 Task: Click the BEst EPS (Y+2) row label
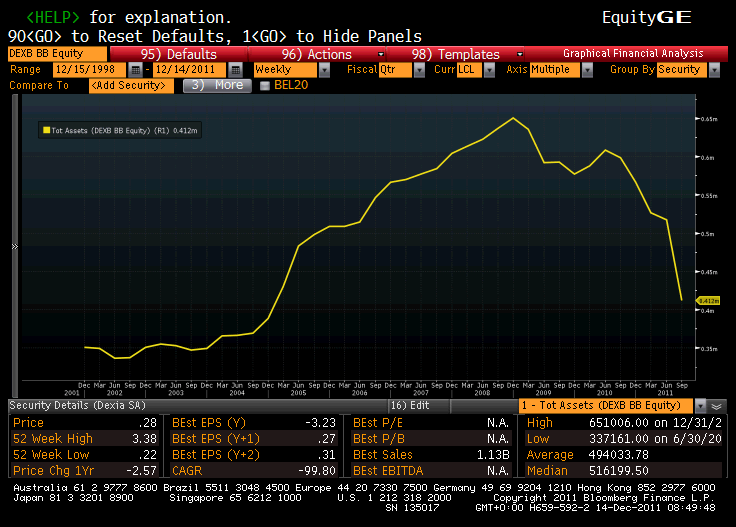click(x=216, y=455)
